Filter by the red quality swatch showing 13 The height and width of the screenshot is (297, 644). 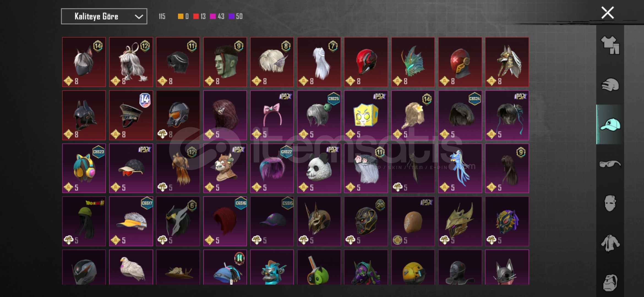tap(200, 16)
